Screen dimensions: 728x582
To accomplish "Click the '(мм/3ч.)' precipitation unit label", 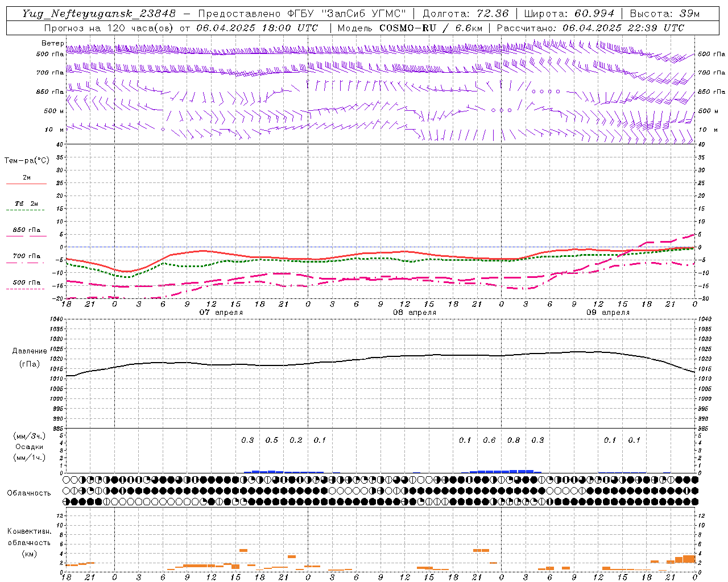I will coord(30,436).
